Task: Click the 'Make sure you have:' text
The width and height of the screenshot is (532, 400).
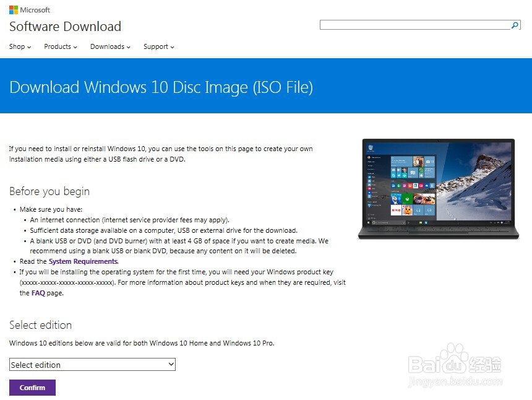Action: tap(51, 209)
